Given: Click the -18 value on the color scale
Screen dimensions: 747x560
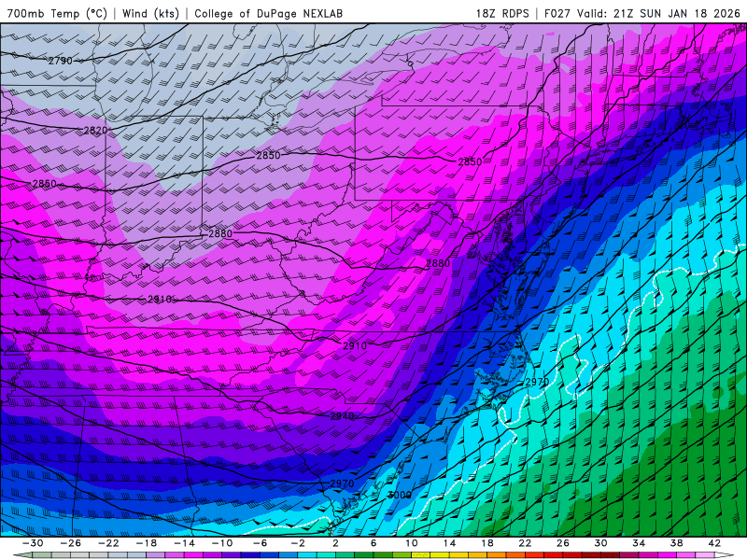Looking at the screenshot, I should (x=147, y=543).
